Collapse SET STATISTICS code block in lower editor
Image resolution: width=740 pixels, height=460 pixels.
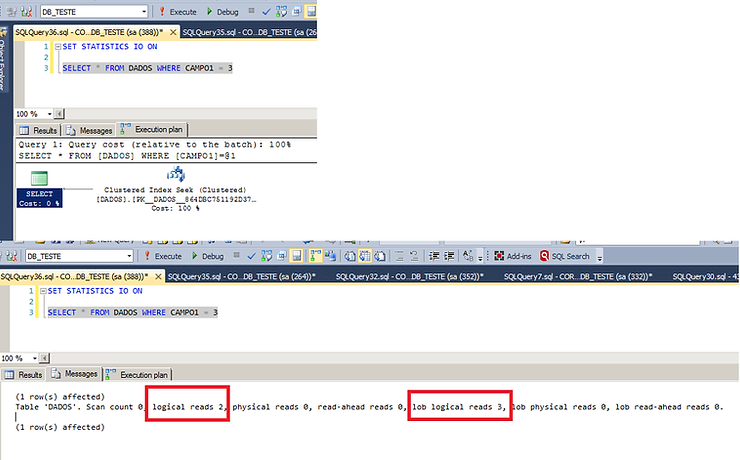pyautogui.click(x=43, y=291)
